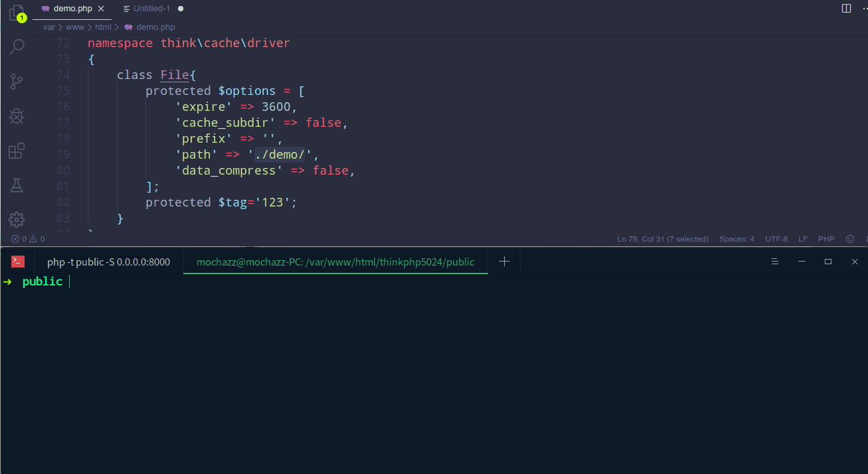
Task: Click the html folder in breadcrumb
Action: pos(103,27)
